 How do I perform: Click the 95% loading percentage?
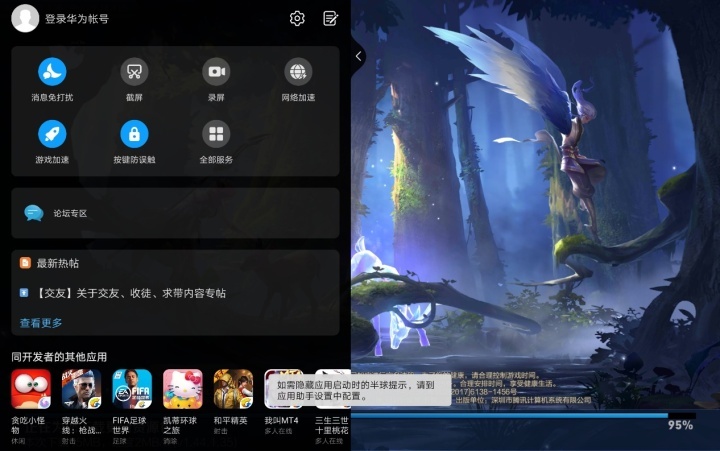pos(681,425)
